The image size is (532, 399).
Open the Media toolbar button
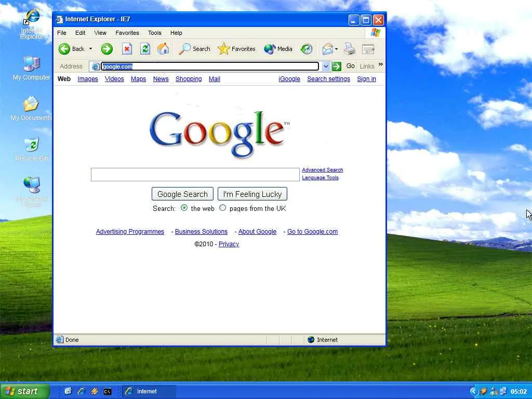pyautogui.click(x=278, y=49)
